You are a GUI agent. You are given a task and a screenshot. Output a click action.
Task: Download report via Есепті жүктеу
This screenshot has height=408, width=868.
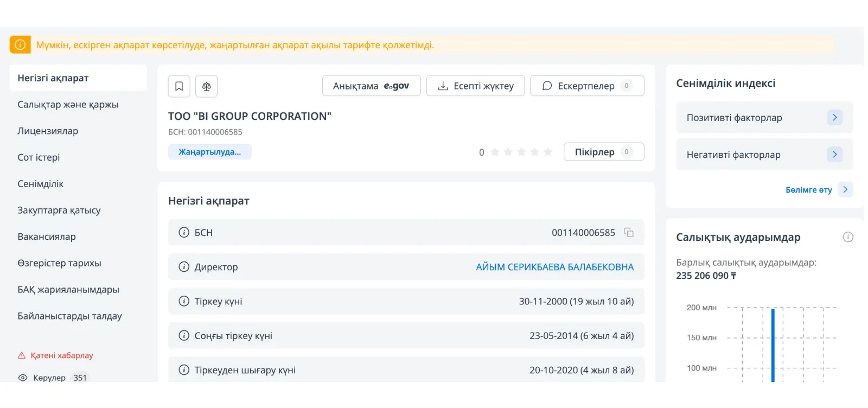475,86
